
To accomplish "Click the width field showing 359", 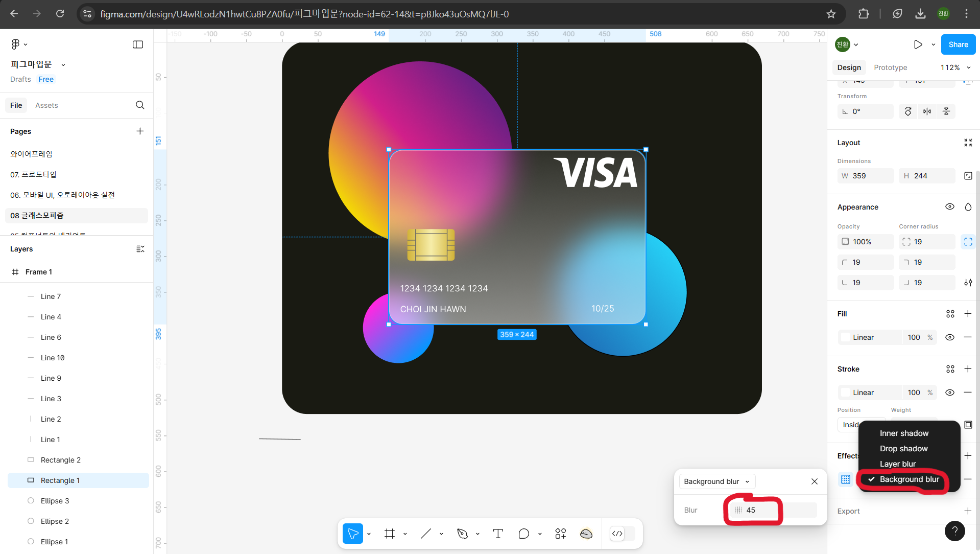I will pyautogui.click(x=866, y=176).
